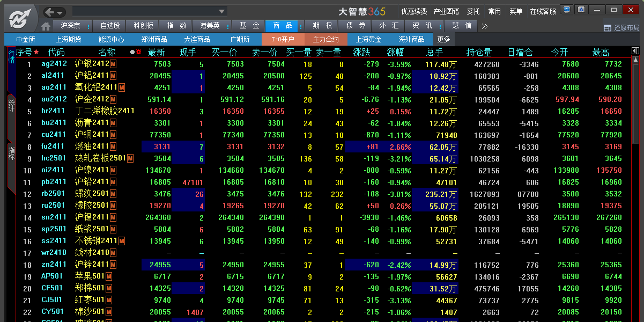Click the red star beside 序号
This screenshot has width=644, height=322.
point(36,52)
